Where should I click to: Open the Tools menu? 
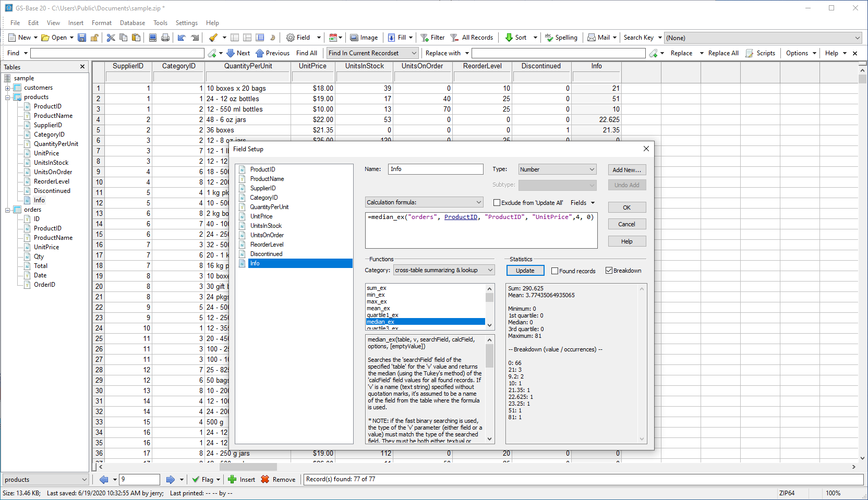[160, 23]
